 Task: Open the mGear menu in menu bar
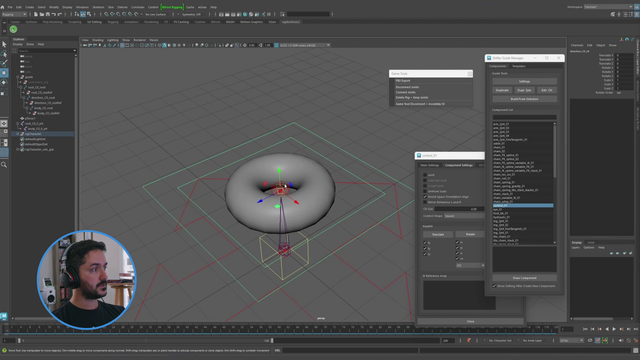point(202,7)
